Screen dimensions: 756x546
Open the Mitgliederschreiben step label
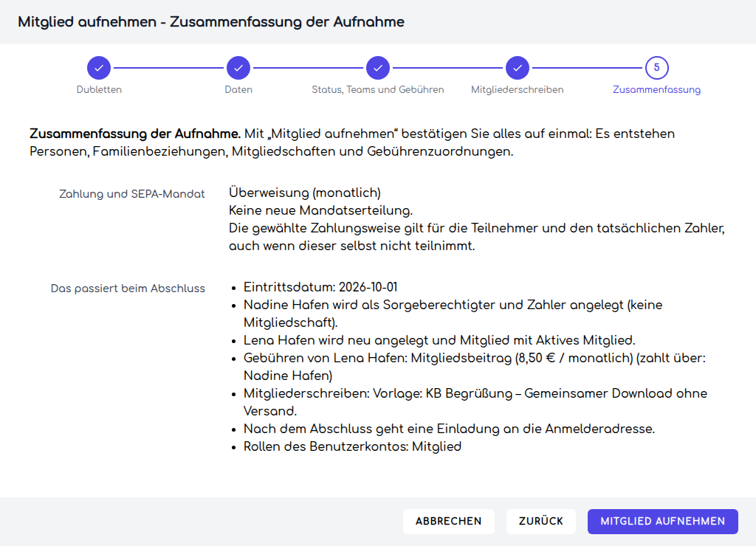(518, 89)
